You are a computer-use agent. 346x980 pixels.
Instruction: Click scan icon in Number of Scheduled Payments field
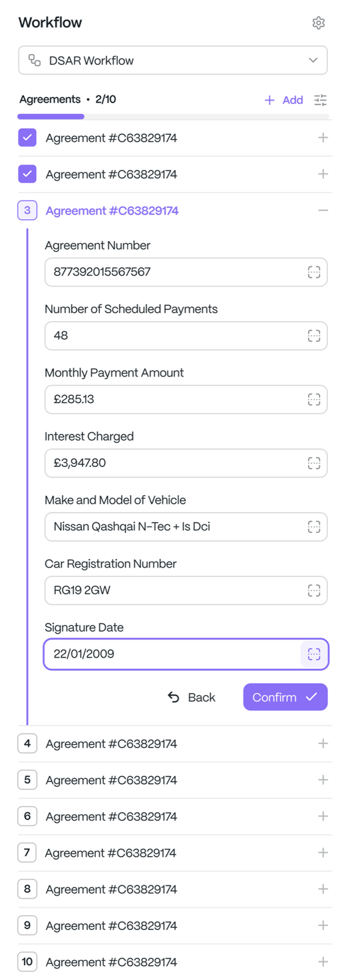pyautogui.click(x=314, y=335)
